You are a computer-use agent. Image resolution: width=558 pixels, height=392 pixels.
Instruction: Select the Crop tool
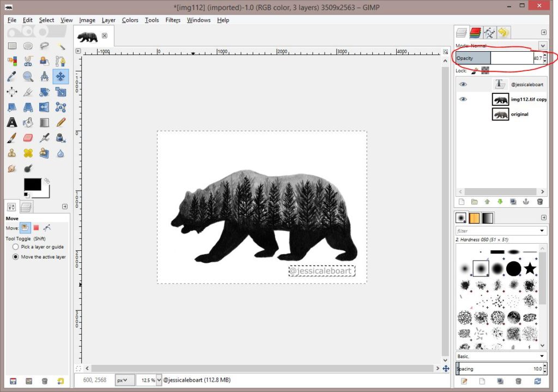pyautogui.click(x=28, y=92)
